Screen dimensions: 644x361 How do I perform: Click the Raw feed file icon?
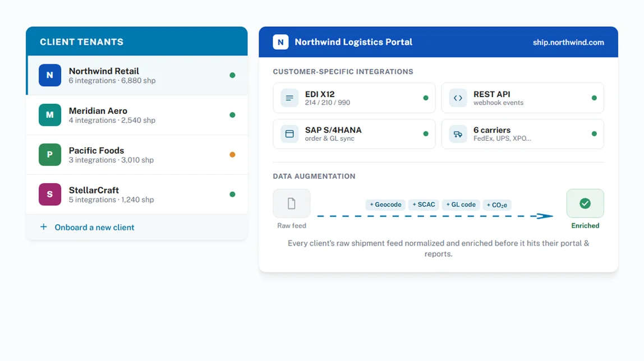pos(292,203)
